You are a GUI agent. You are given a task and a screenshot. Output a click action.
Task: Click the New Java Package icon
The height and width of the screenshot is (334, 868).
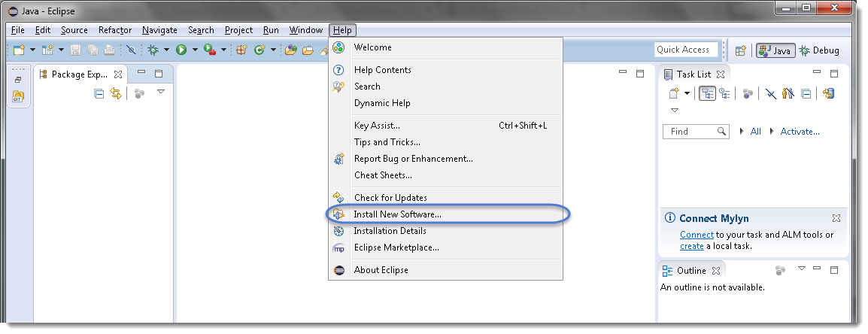[x=241, y=50]
